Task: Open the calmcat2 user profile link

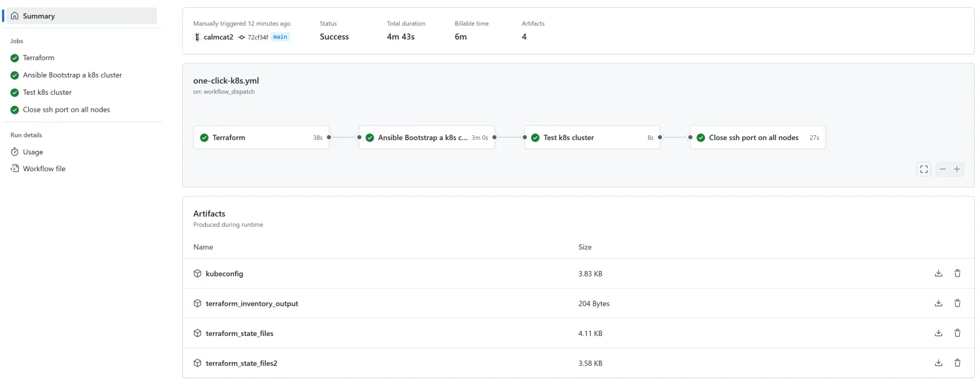Action: tap(218, 37)
